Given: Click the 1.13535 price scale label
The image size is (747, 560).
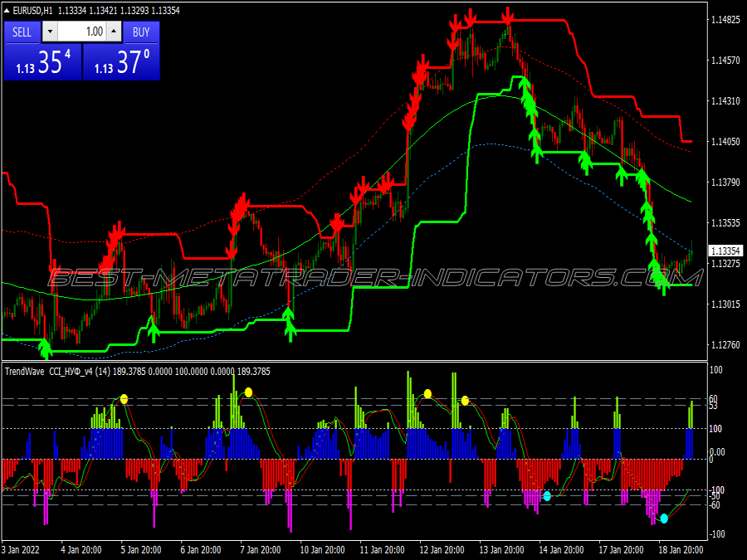Looking at the screenshot, I should coord(725,223).
